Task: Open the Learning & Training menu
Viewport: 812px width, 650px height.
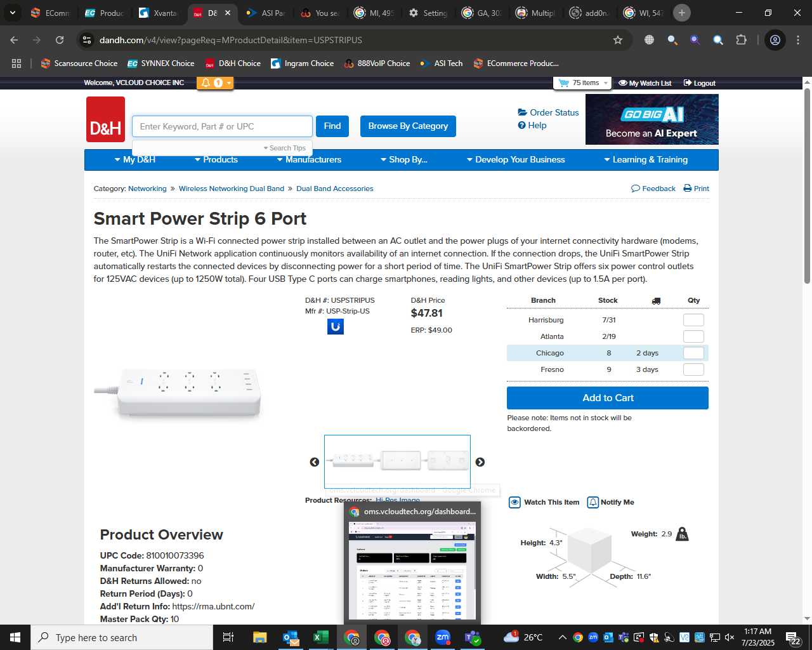Action: pos(646,159)
